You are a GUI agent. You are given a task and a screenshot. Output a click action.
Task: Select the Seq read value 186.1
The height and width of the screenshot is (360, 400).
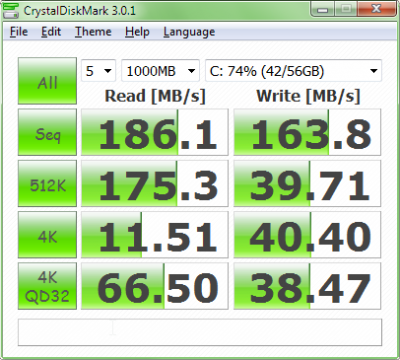tap(155, 132)
